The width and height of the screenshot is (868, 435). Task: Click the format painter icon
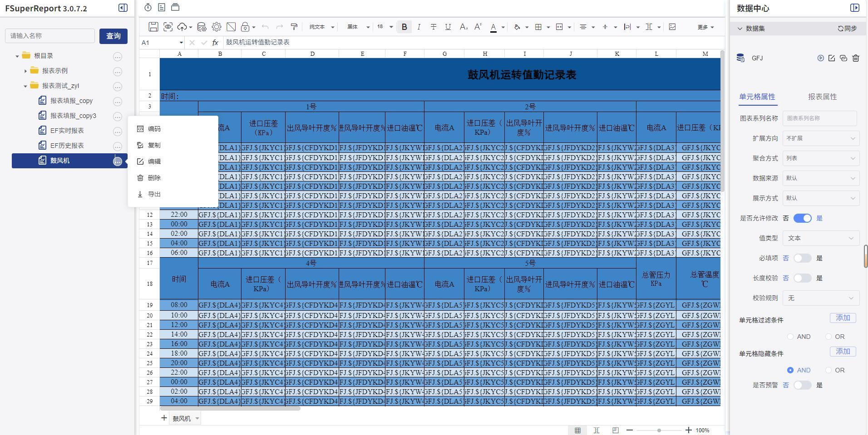tap(294, 27)
